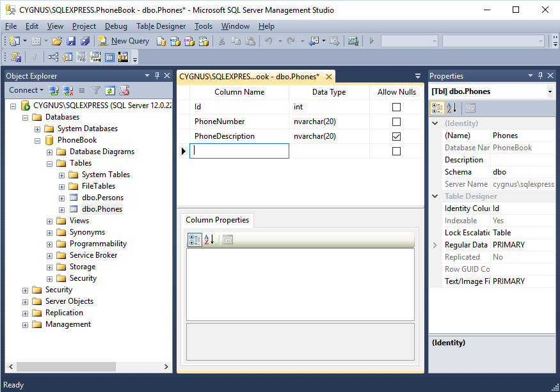Screen dimensions: 560x392
Task: Click Disconnect icon in Object Explorer
Action: coord(68,91)
